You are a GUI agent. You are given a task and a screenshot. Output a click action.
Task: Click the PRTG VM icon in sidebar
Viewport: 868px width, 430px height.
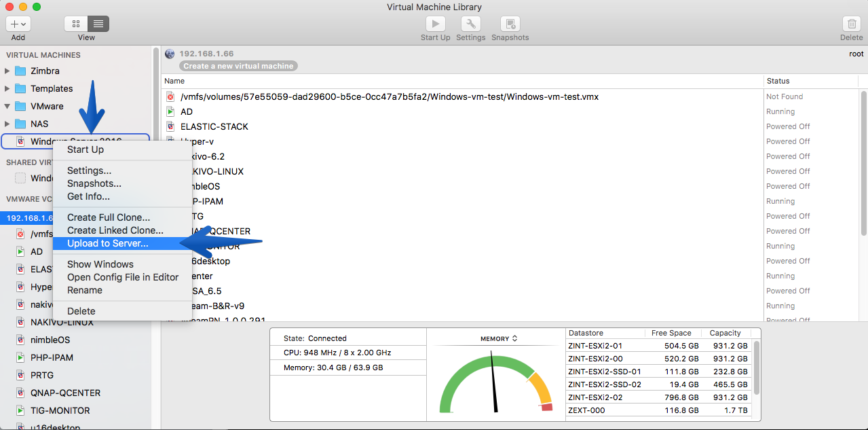point(20,375)
